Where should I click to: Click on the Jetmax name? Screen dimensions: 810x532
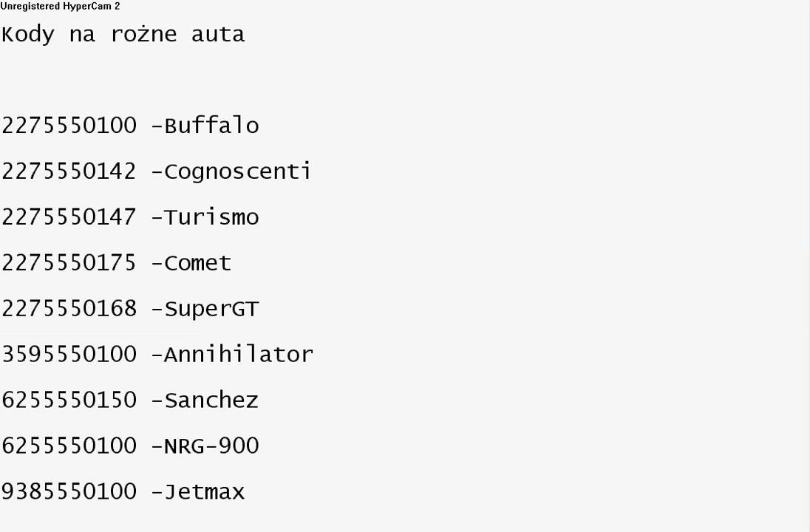click(x=204, y=492)
